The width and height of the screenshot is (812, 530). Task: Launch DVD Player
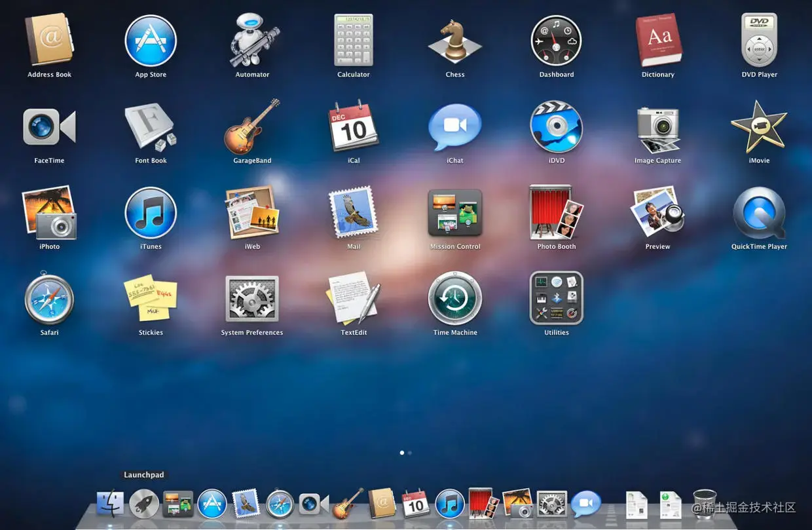point(759,41)
